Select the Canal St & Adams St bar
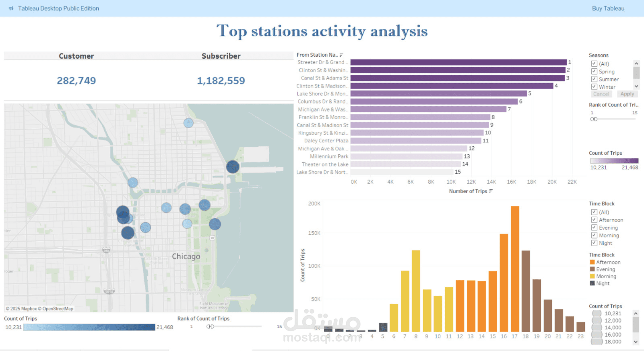The width and height of the screenshot is (644, 351). tap(458, 78)
